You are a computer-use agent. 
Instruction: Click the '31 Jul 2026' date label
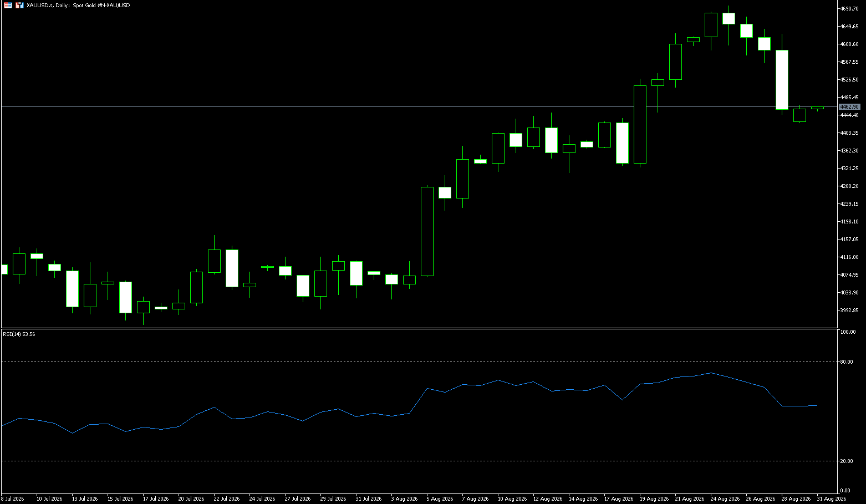(x=369, y=499)
